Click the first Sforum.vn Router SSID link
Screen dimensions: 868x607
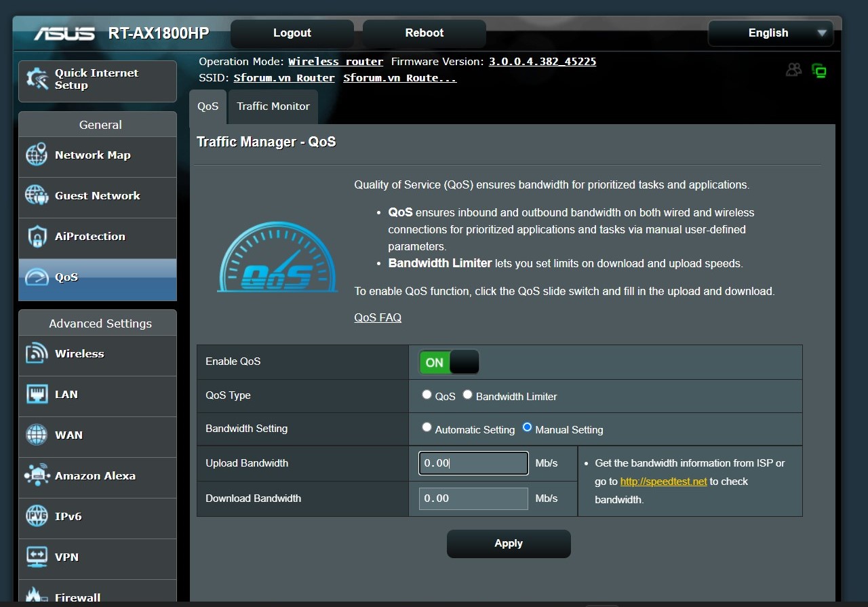[284, 78]
